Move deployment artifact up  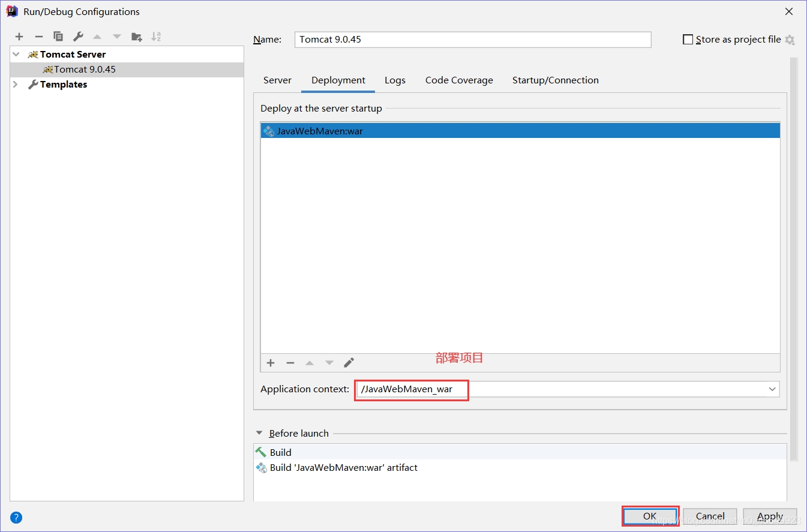click(310, 363)
